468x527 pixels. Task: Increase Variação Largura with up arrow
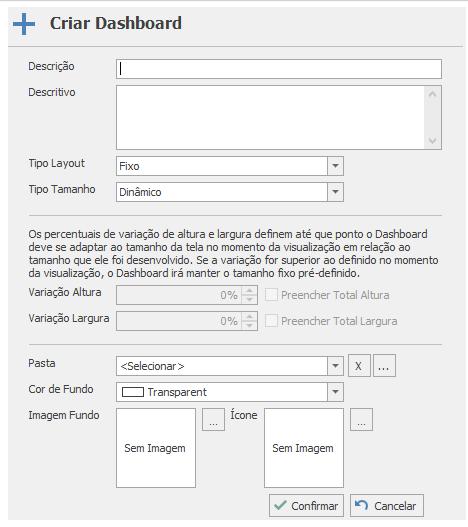249,317
